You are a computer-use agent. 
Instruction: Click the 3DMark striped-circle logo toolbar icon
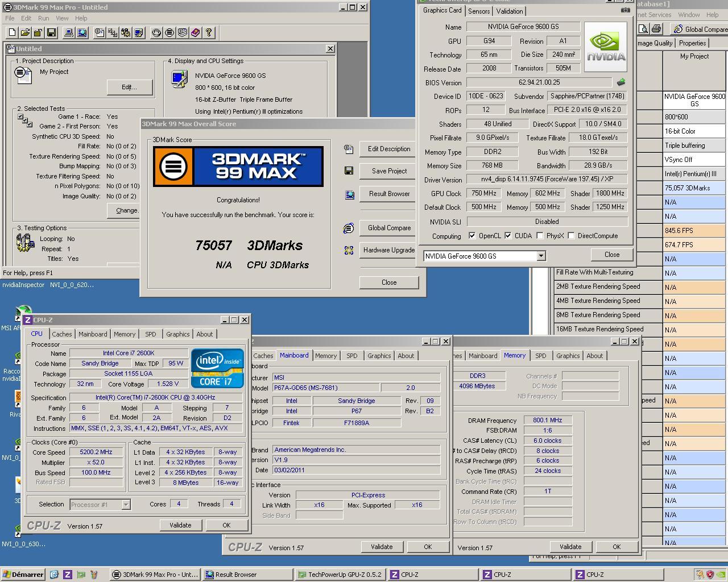point(169,32)
